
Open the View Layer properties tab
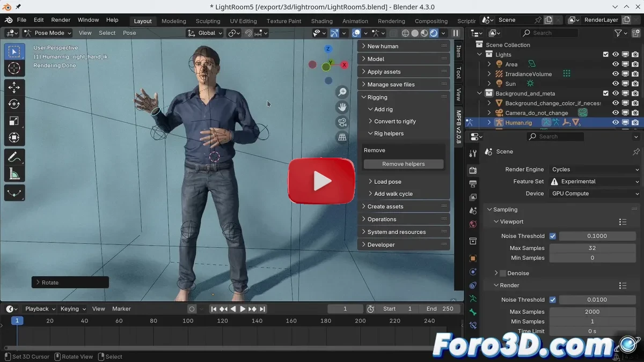pyautogui.click(x=472, y=197)
